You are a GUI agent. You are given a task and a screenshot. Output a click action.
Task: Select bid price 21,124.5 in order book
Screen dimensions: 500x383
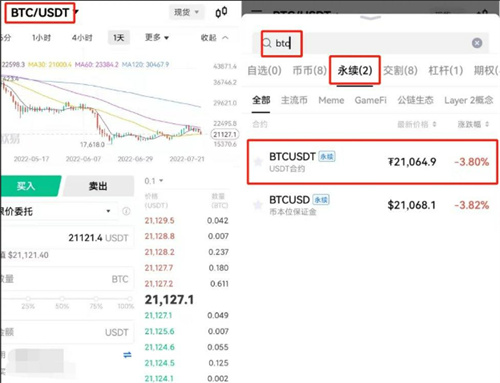[159, 363]
